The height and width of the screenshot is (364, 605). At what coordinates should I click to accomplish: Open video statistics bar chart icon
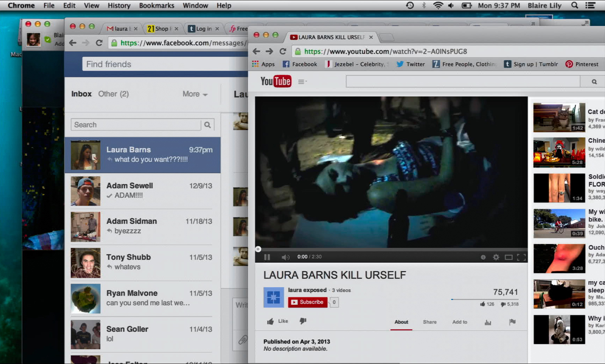488,322
